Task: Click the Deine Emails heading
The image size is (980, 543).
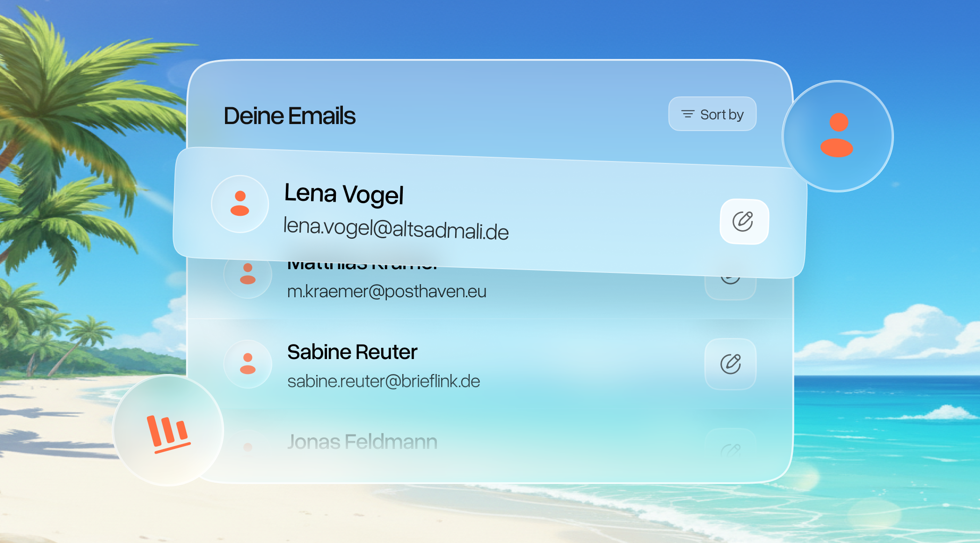Action: click(290, 116)
